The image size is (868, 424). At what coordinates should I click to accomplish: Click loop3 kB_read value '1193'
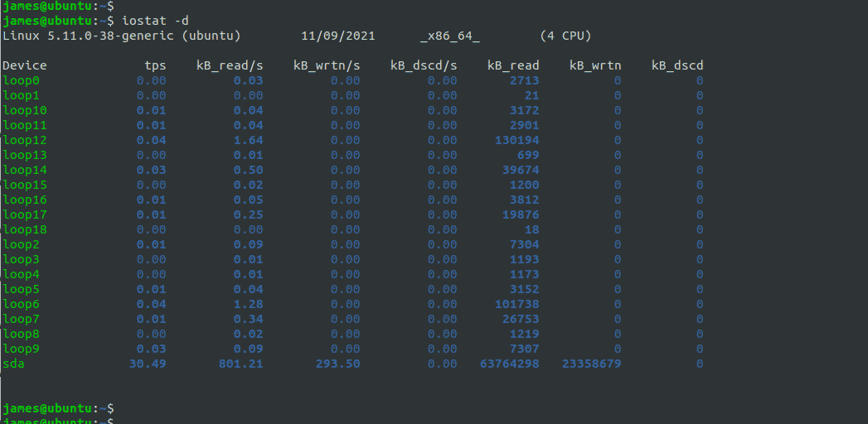(x=524, y=260)
